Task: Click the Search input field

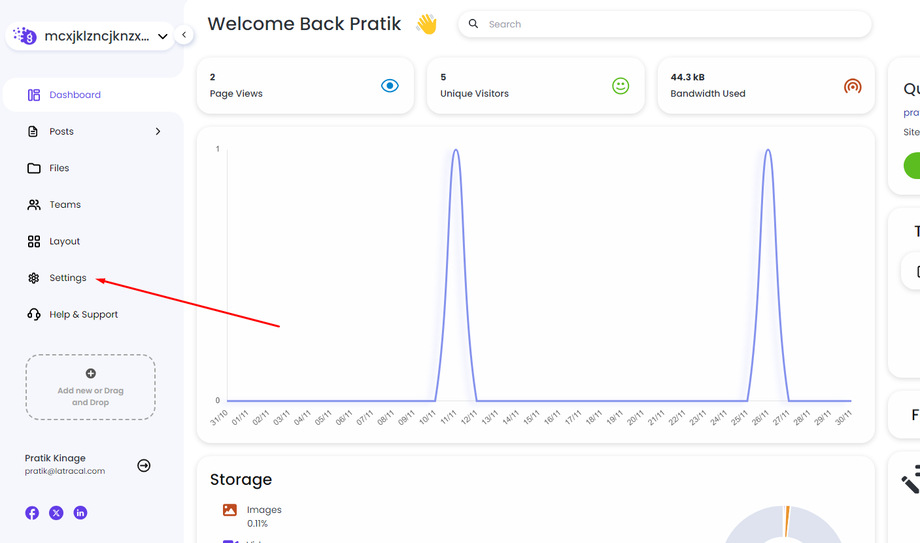Action: (x=670, y=24)
